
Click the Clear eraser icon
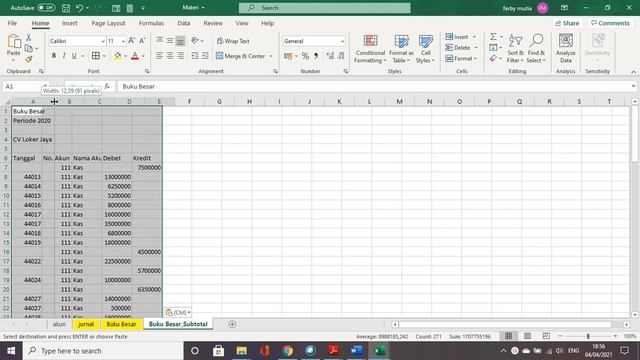pos(493,59)
